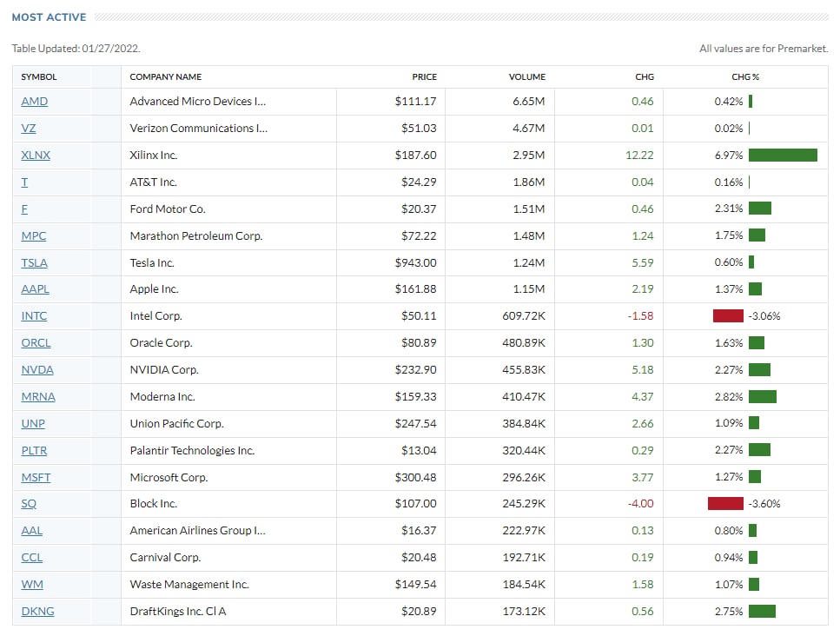Screen dimensions: 840x636
Task: Click the Intel -3.06% red change bar
Action: coord(728,315)
